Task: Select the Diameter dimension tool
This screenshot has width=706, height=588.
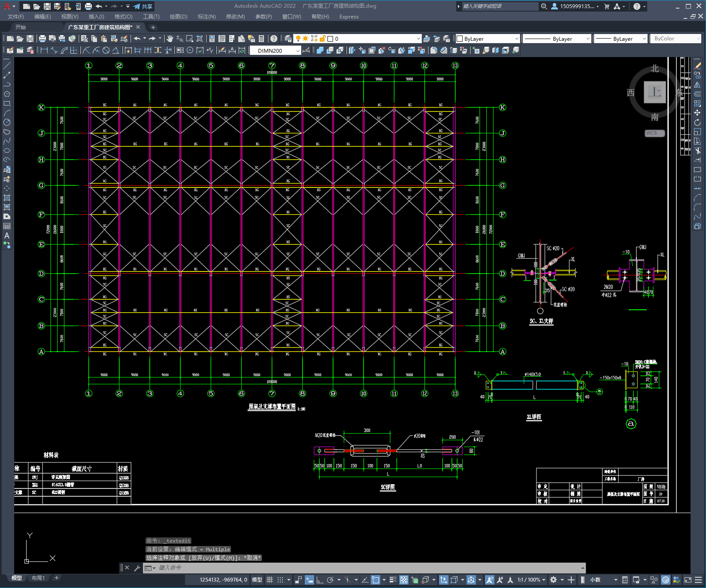Action: coord(106,50)
